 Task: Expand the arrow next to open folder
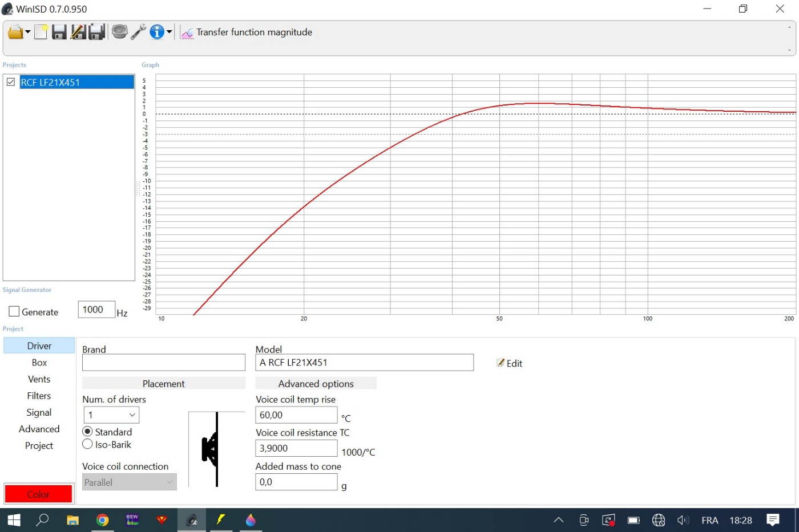27,32
